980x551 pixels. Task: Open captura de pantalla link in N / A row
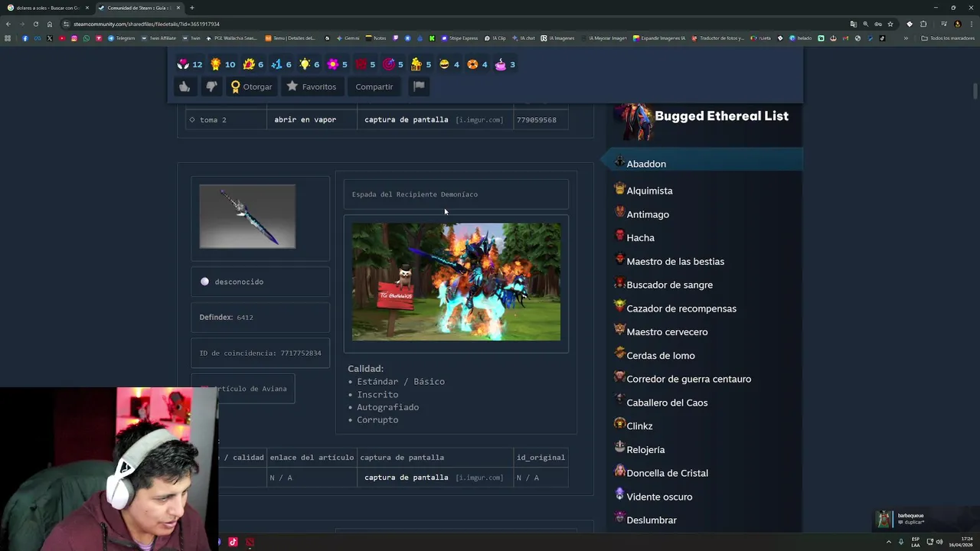(406, 478)
